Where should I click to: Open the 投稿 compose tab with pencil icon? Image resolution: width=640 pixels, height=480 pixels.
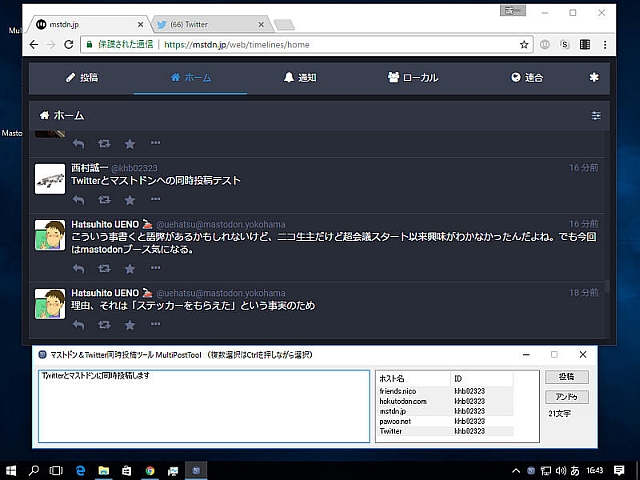(x=82, y=78)
